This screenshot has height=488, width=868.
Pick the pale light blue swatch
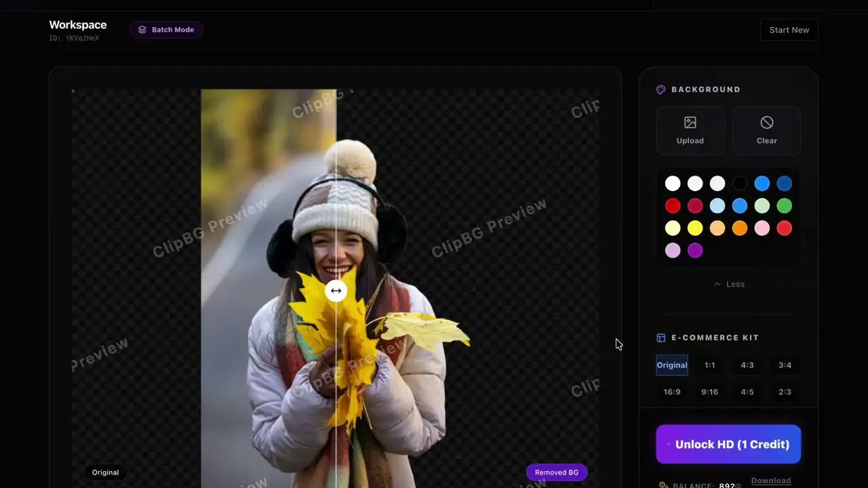tap(717, 206)
